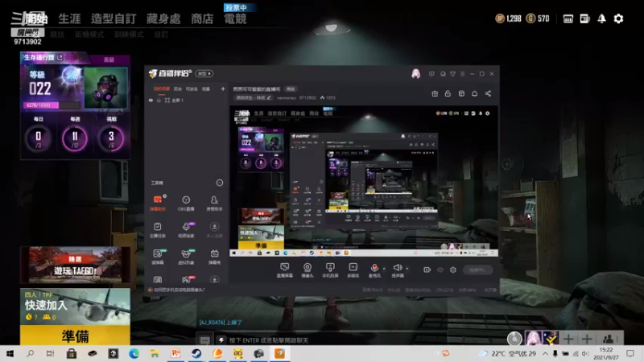Toggle preview eye icon in bottom bar

pyautogui.click(x=440, y=269)
